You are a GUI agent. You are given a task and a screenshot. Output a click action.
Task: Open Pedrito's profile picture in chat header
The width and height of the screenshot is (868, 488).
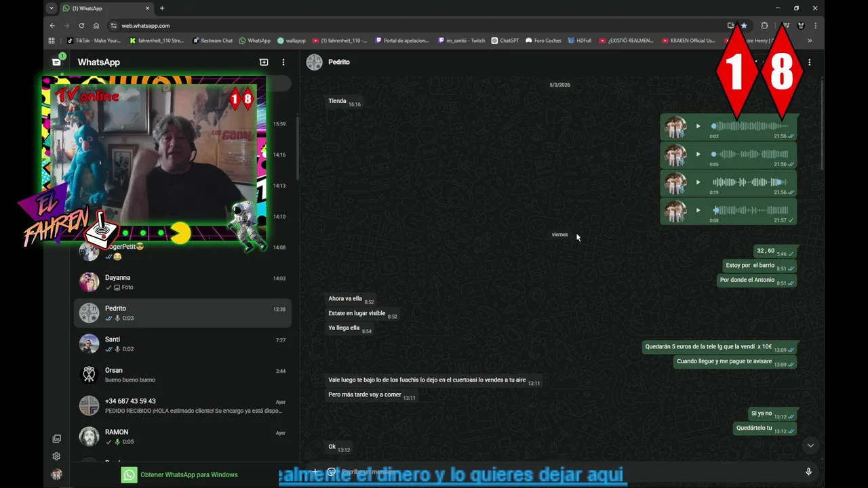(x=314, y=62)
